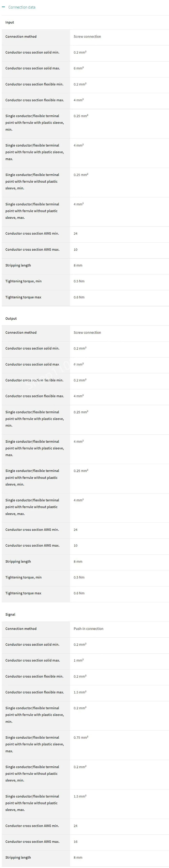Screen dimensions: 169x868
Task: Click Signal's AWG max. value 16
Action: (76, 841)
